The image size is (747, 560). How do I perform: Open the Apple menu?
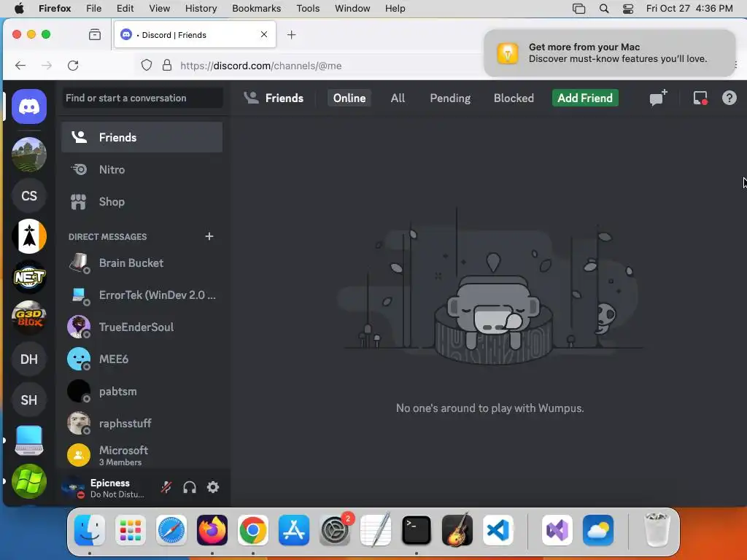20,8
